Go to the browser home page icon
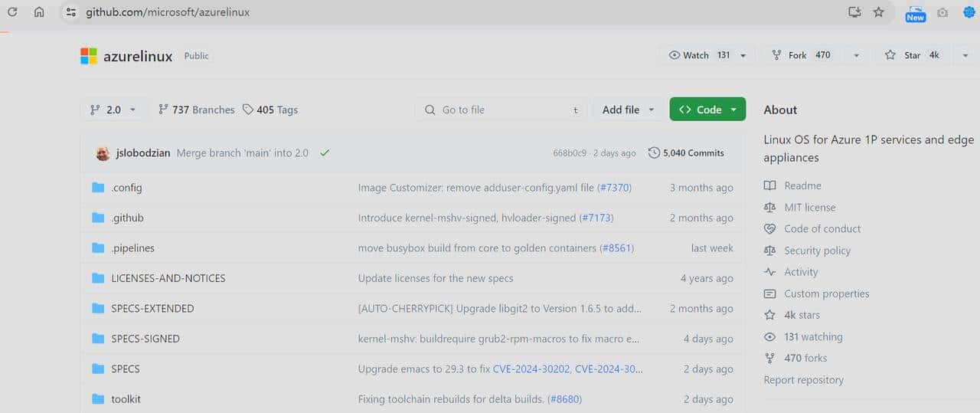Screen dimensions: 980x413 pyautogui.click(x=39, y=12)
